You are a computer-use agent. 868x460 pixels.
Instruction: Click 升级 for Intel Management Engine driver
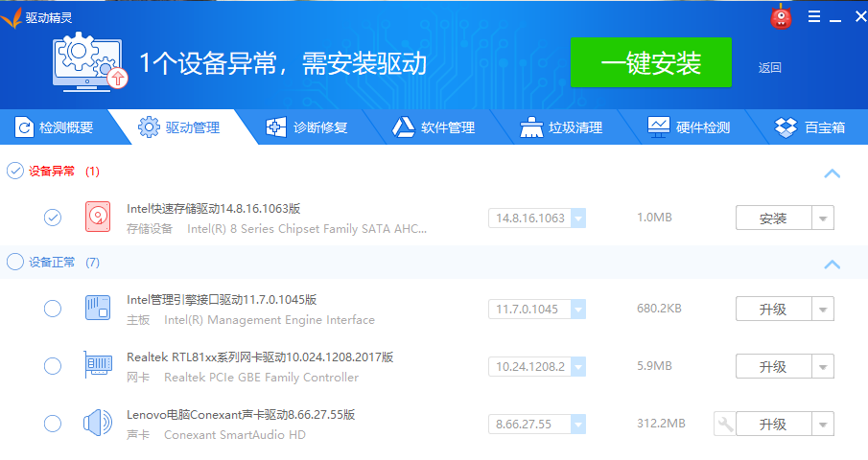[x=773, y=309]
